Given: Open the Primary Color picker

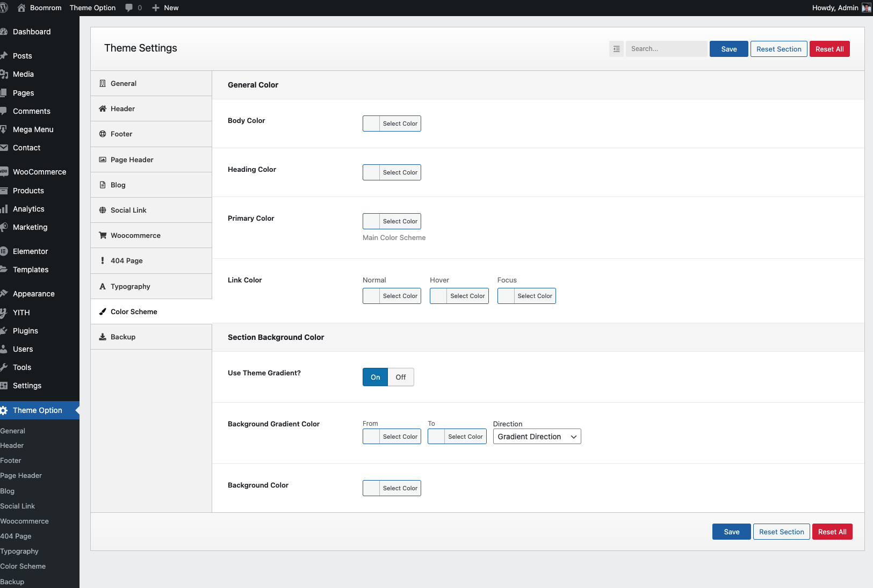Looking at the screenshot, I should pyautogui.click(x=392, y=221).
